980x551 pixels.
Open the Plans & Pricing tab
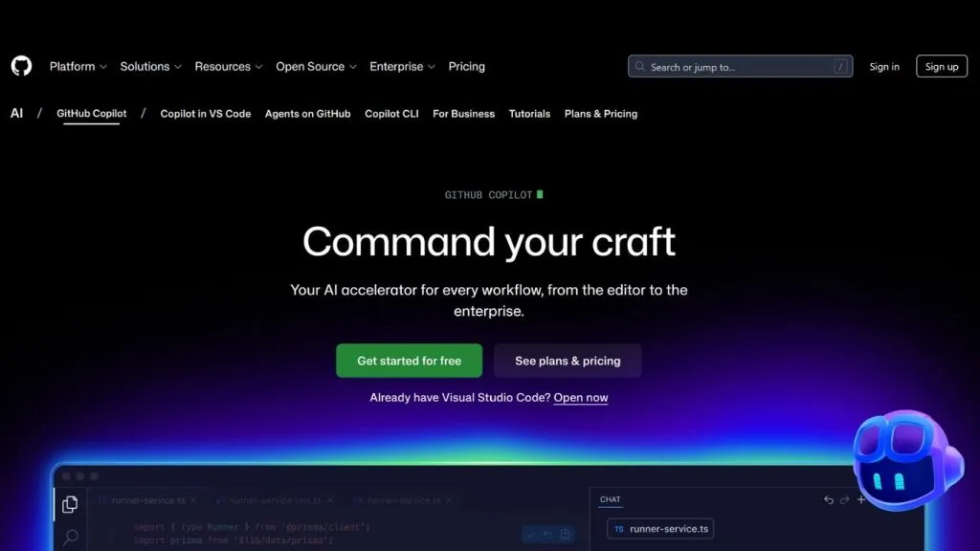pyautogui.click(x=601, y=114)
